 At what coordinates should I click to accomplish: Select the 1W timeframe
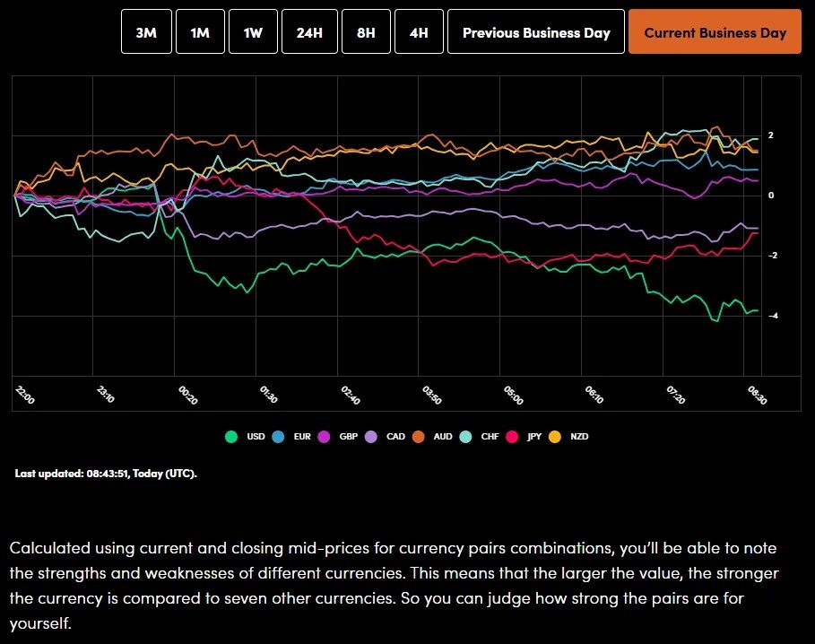[252, 31]
